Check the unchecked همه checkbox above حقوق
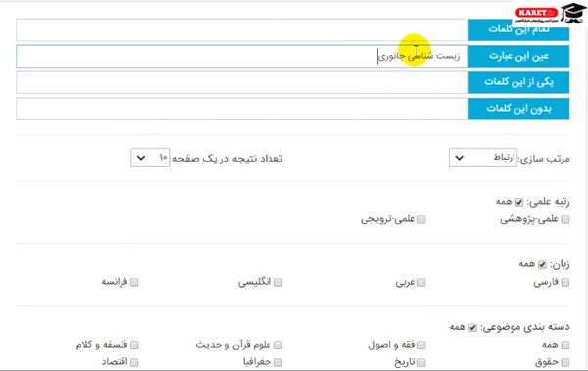 click(565, 345)
